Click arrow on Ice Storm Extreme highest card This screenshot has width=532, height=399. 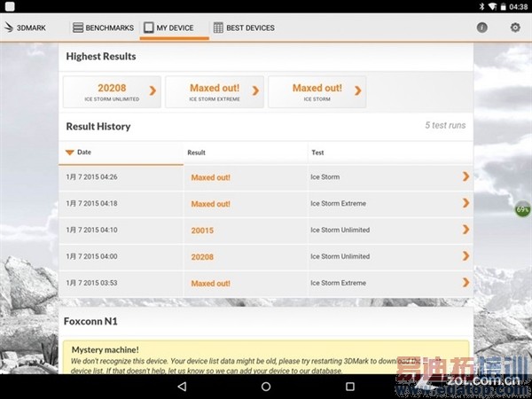(x=255, y=90)
